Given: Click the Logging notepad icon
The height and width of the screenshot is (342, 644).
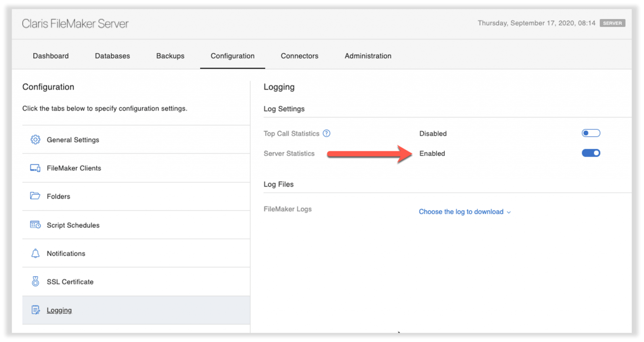Looking at the screenshot, I should click(x=35, y=310).
